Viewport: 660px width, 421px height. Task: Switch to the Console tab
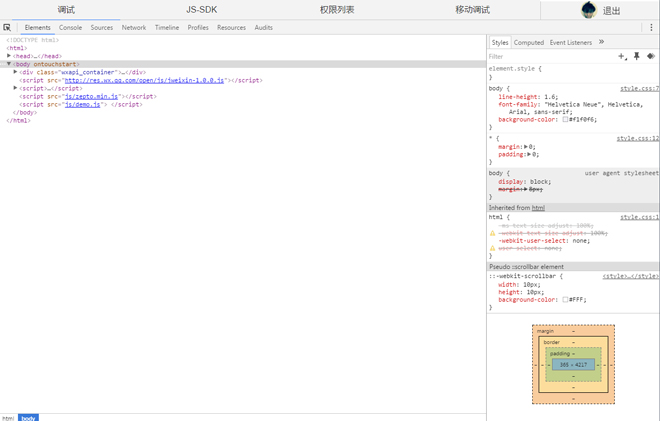(70, 28)
